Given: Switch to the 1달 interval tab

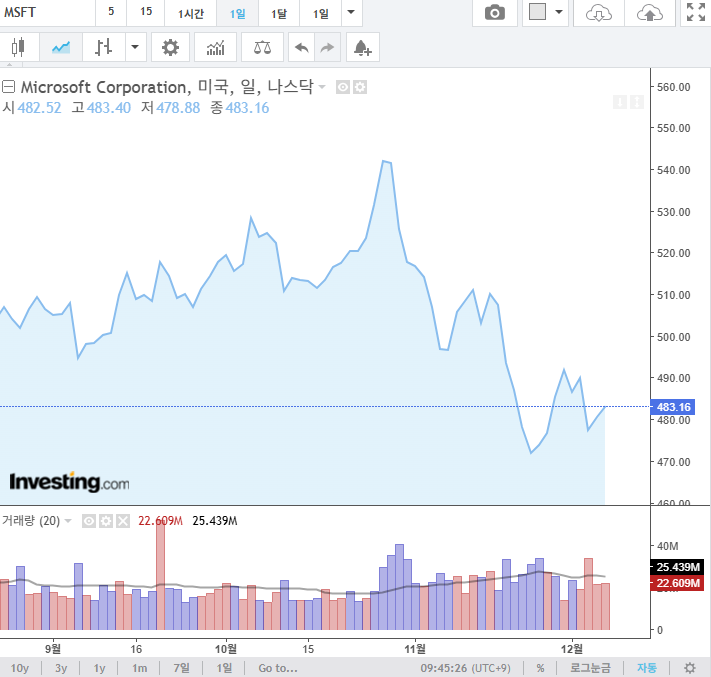Looking at the screenshot, I should tap(279, 13).
